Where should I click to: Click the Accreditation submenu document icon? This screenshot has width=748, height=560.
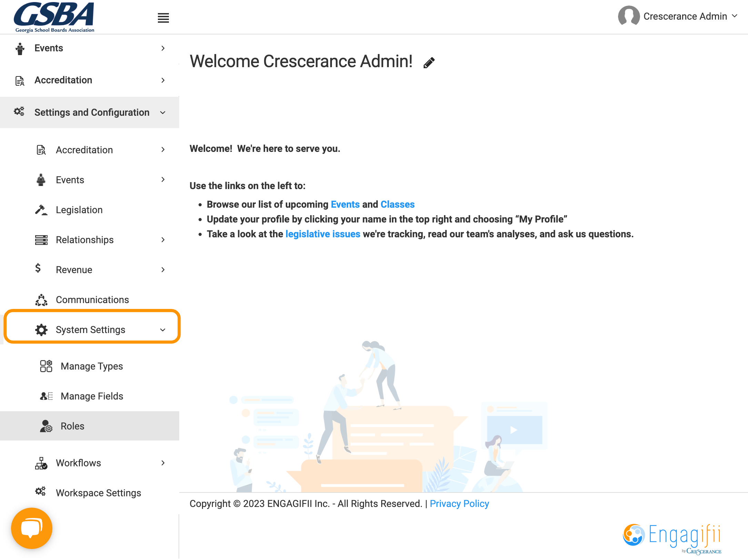click(41, 150)
